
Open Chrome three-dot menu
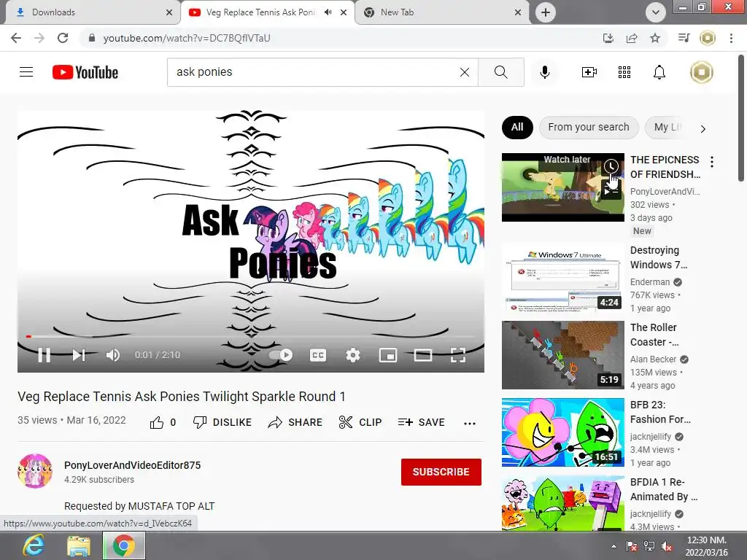(731, 38)
